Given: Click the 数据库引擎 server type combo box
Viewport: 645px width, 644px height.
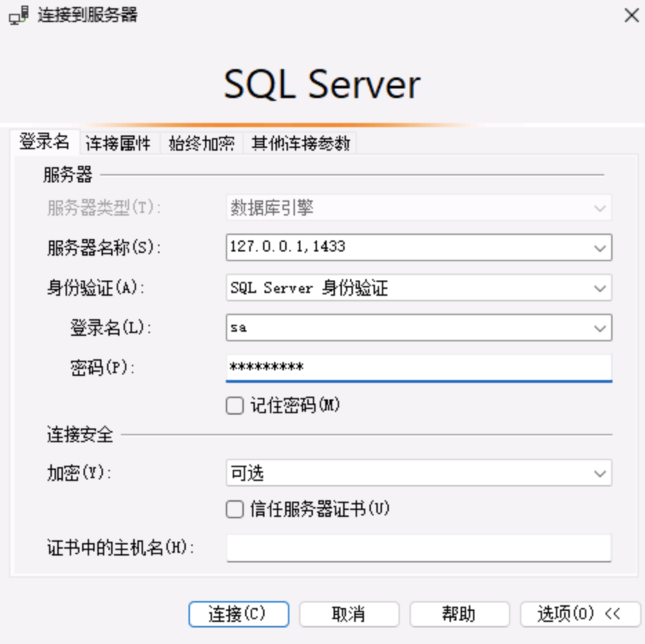Looking at the screenshot, I should (x=418, y=208).
